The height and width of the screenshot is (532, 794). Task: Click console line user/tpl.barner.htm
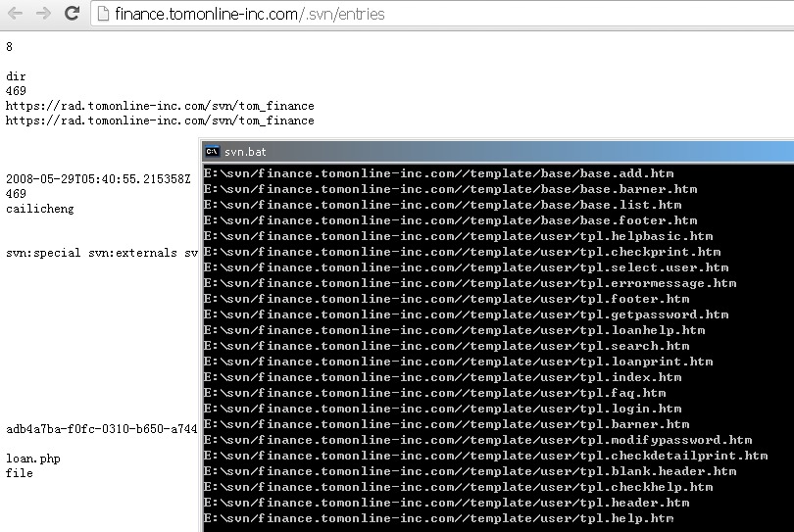[447, 424]
